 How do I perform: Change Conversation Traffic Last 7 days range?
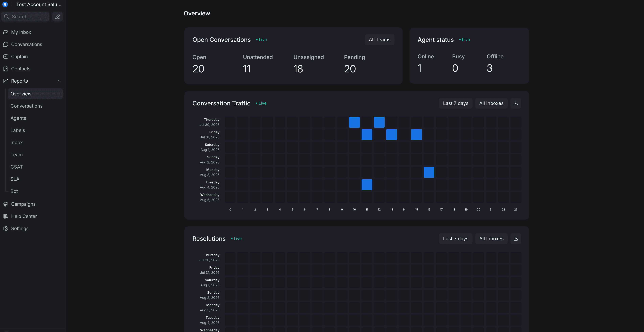pos(455,103)
